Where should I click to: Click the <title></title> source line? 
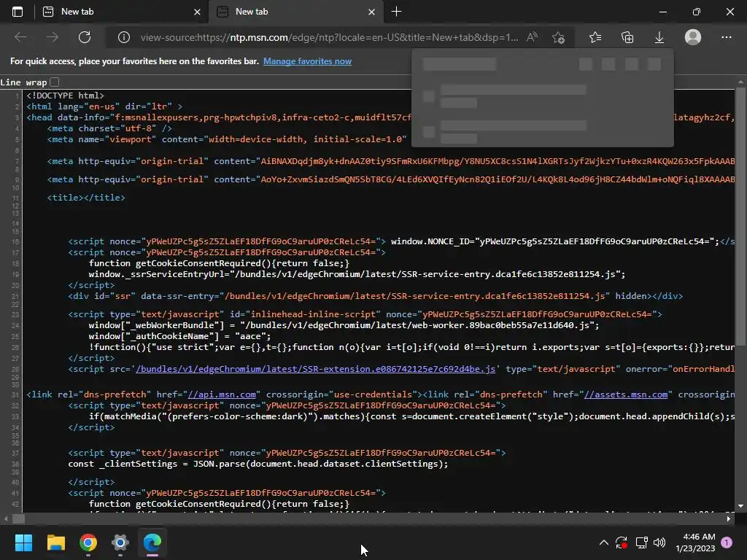(x=86, y=198)
